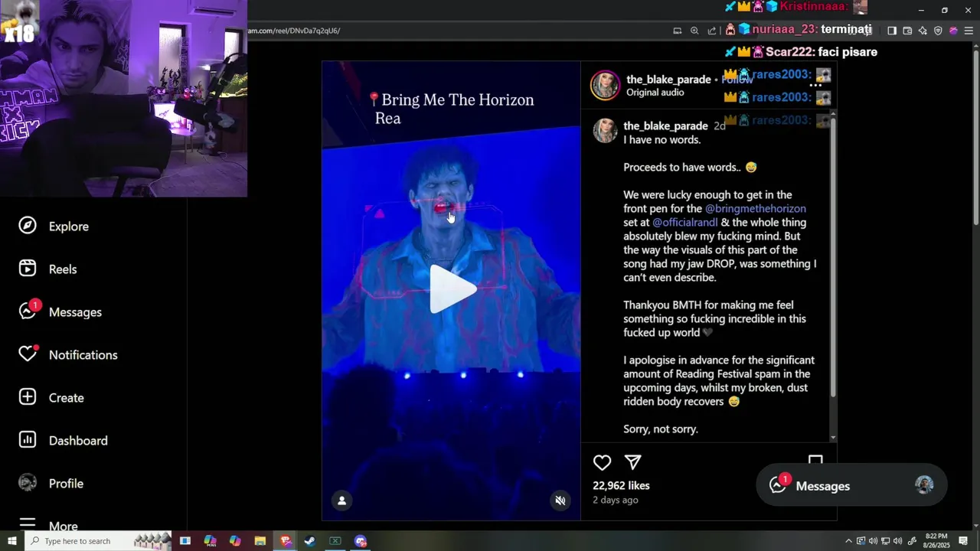Screen dimensions: 980x551
Task: Click Original audio link
Action: point(655,93)
